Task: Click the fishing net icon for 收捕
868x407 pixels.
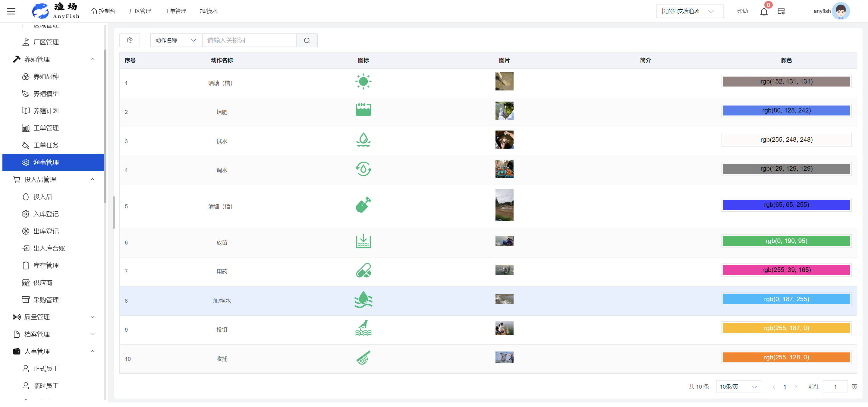Action: [x=363, y=358]
